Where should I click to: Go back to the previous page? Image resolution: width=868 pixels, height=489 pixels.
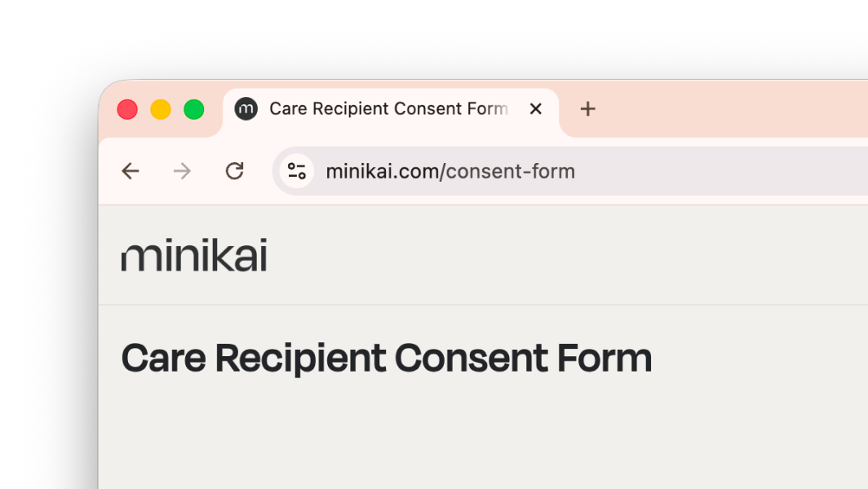[131, 171]
